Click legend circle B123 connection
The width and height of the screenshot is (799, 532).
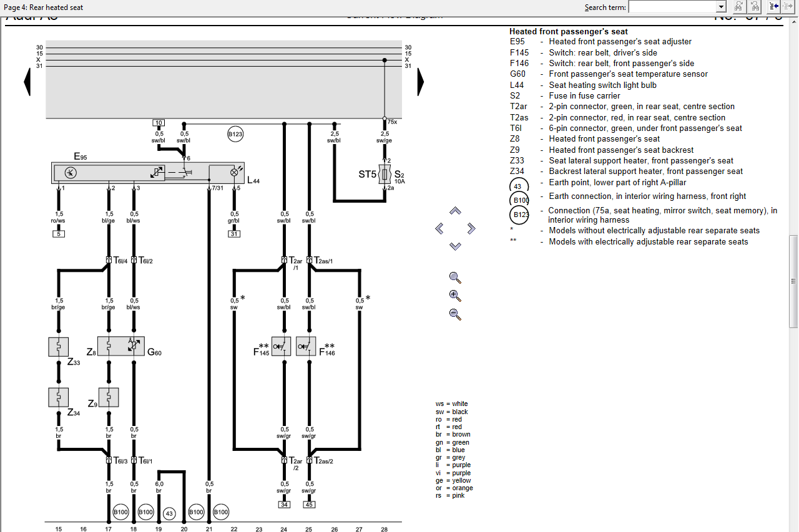[x=519, y=215]
